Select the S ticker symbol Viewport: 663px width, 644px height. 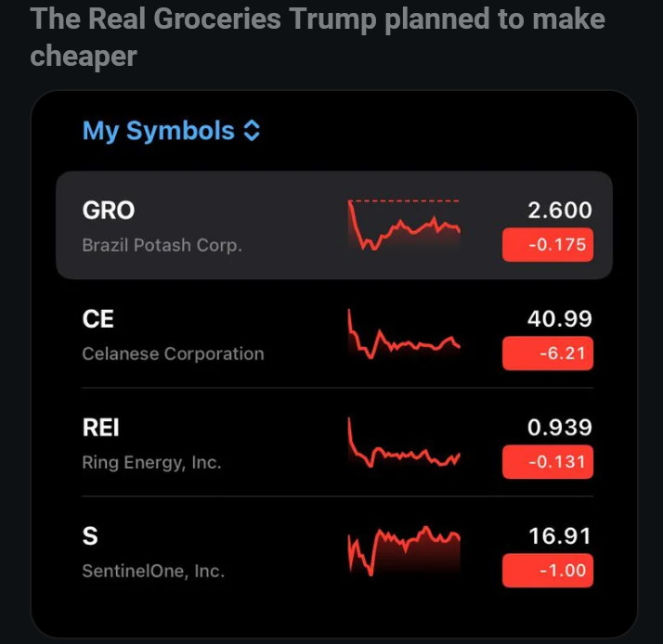pyautogui.click(x=90, y=535)
